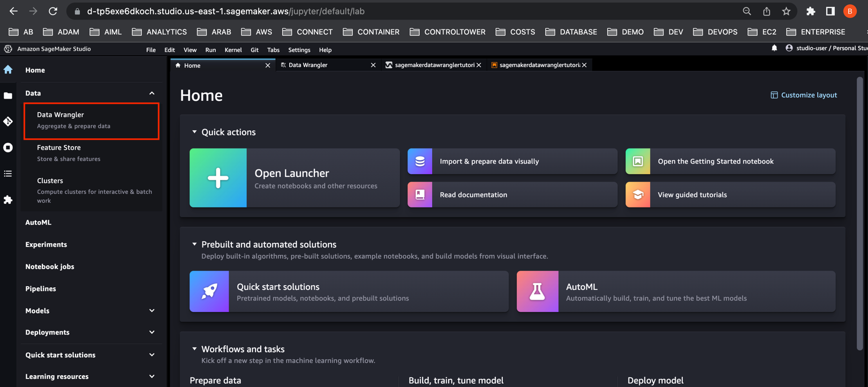
Task: Click Read documentation button
Action: [512, 195]
